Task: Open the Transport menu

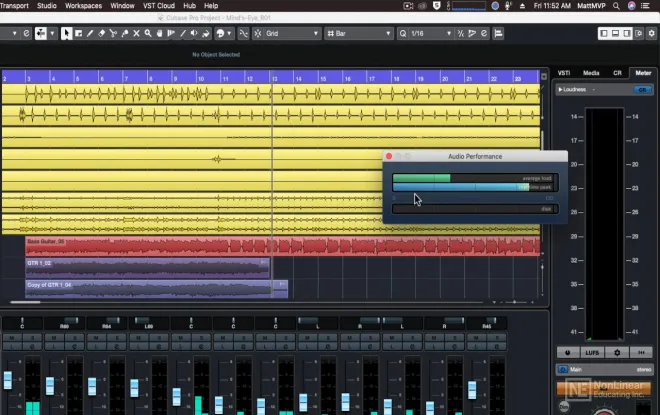Action: click(x=14, y=6)
